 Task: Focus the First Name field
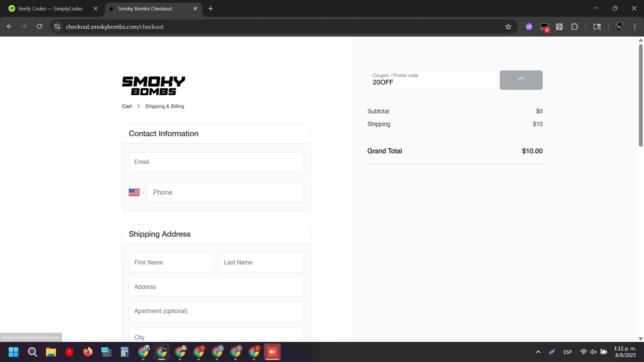click(x=171, y=262)
